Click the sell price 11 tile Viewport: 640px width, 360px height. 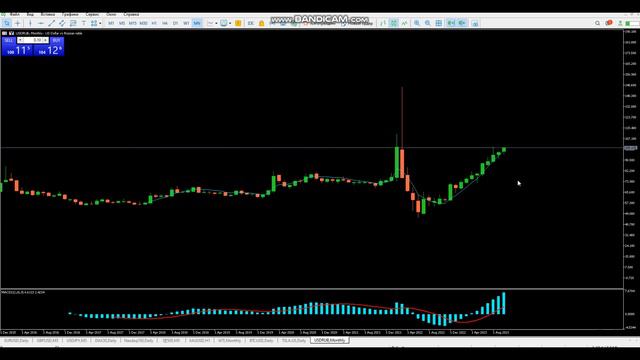(x=17, y=50)
